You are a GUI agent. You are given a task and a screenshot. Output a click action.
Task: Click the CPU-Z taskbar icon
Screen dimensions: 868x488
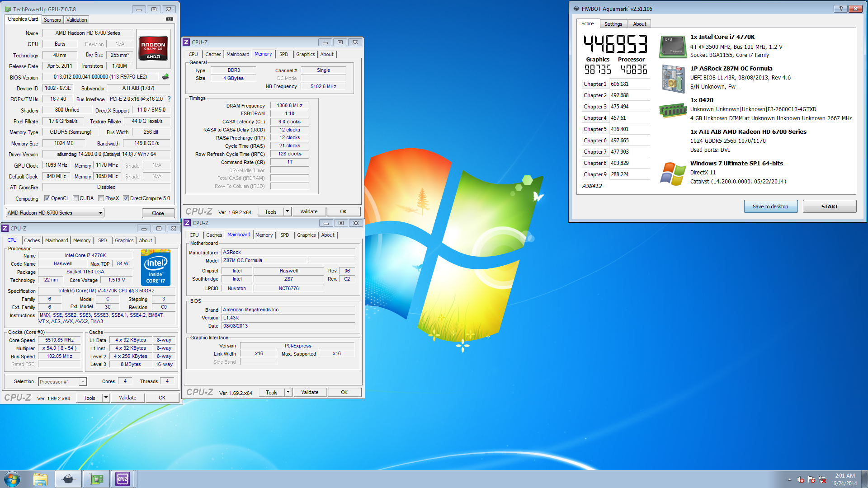pos(123,479)
